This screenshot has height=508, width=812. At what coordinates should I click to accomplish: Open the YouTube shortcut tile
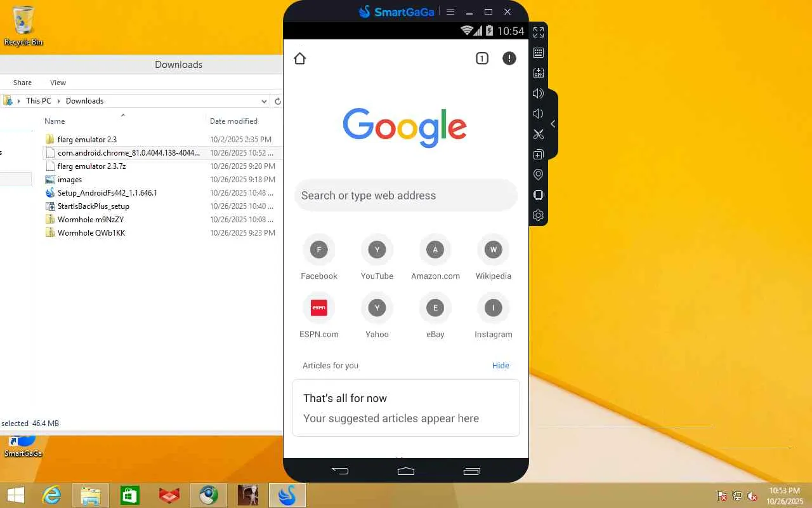[x=377, y=257]
